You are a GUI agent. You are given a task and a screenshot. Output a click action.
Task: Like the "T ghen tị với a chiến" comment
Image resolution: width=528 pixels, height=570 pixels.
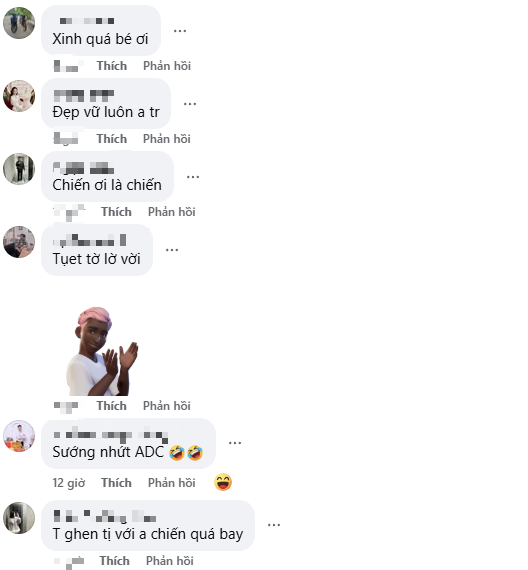pyautogui.click(x=115, y=561)
